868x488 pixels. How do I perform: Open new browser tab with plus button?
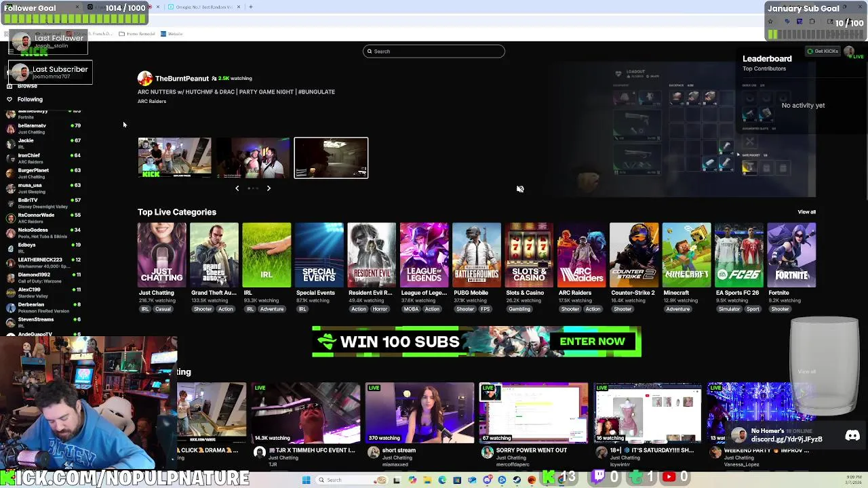coord(251,7)
